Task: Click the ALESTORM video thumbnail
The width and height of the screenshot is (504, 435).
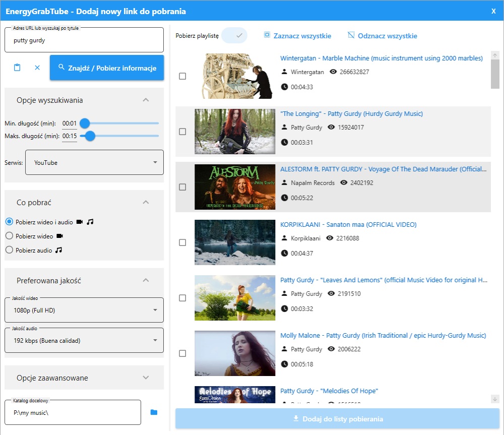Action: point(235,187)
